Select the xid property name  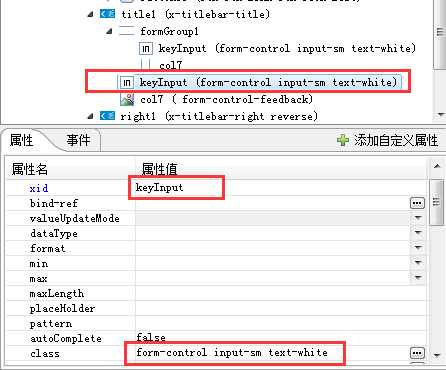pyautogui.click(x=39, y=188)
